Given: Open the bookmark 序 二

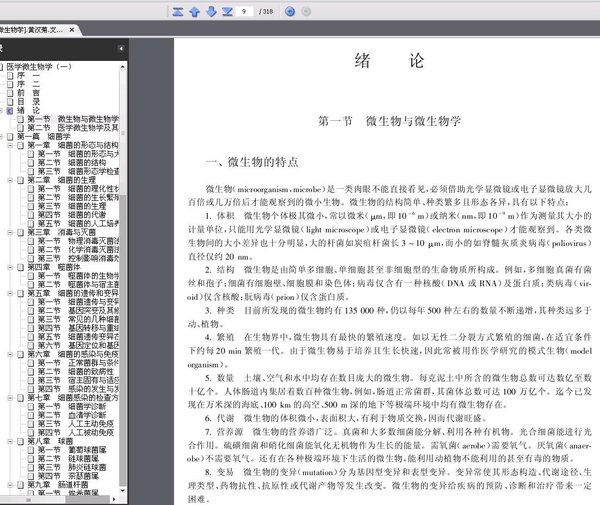Looking at the screenshot, I should (28, 84).
